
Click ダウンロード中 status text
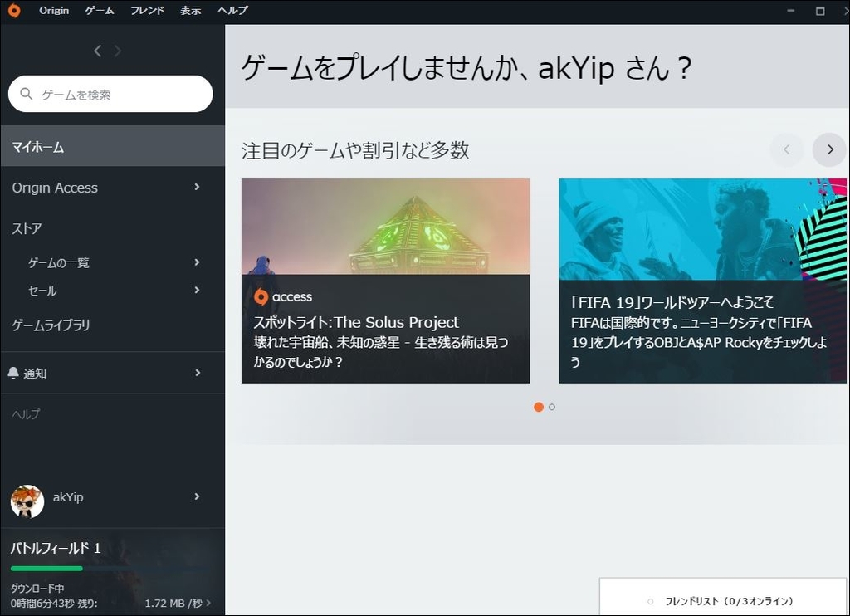37,588
